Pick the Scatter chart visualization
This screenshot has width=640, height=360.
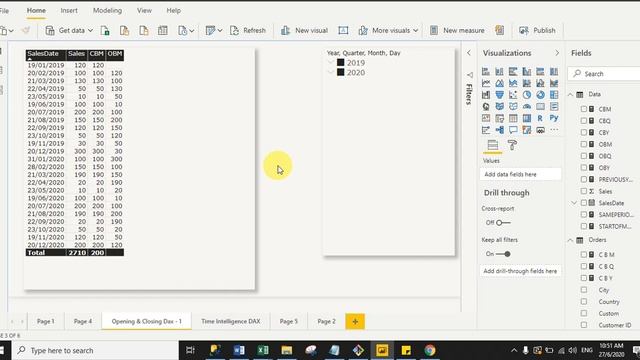click(x=513, y=95)
